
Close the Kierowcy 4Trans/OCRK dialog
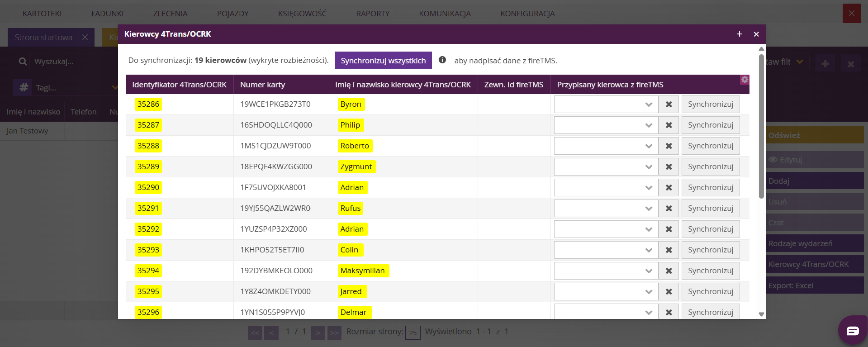coord(756,34)
